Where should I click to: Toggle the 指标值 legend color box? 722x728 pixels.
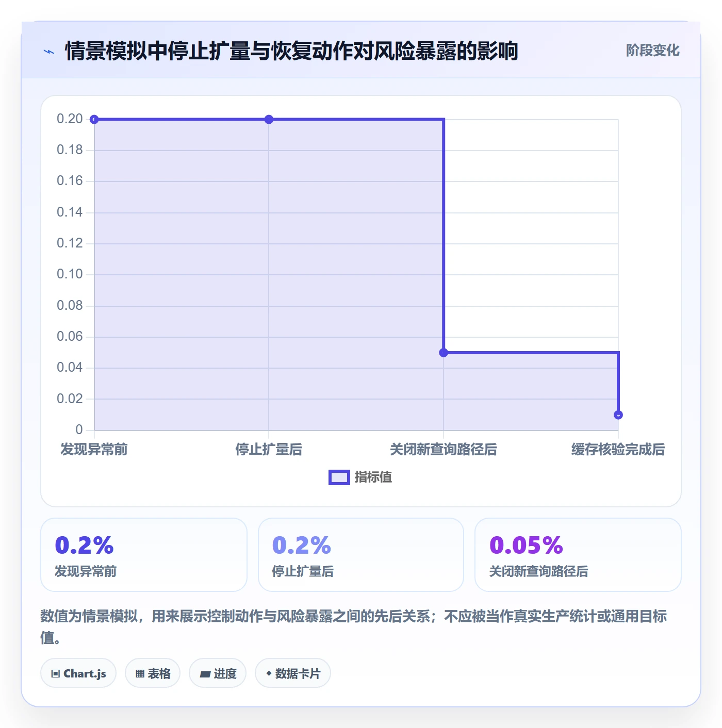click(339, 477)
